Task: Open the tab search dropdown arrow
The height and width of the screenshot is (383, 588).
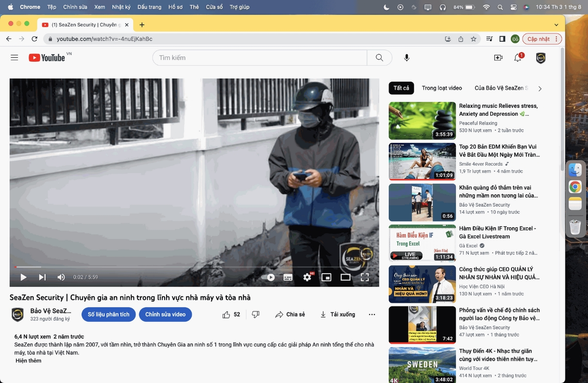Action: point(556,25)
